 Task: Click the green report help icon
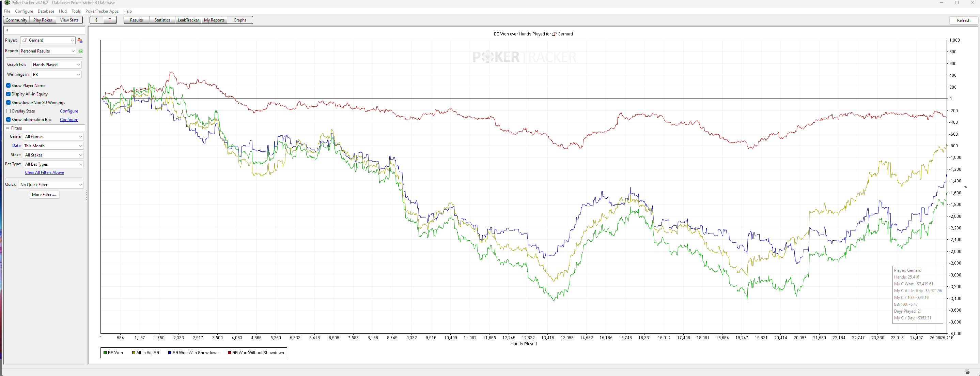tap(81, 51)
